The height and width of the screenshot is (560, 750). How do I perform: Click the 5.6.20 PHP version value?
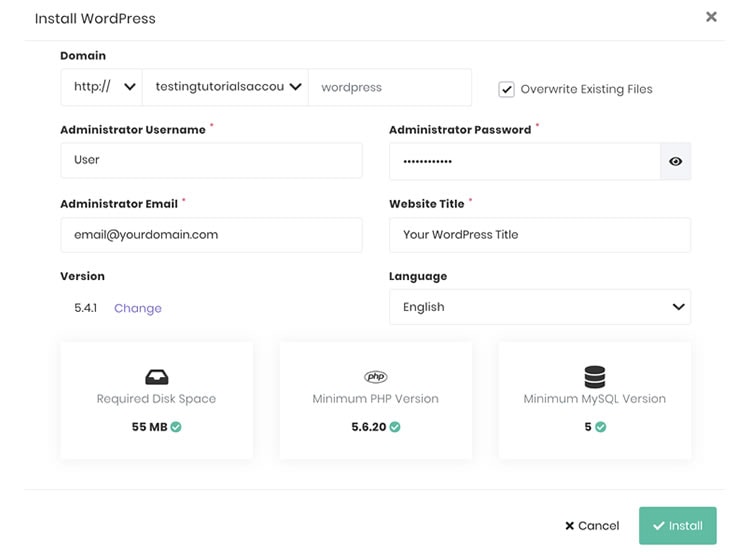point(368,427)
